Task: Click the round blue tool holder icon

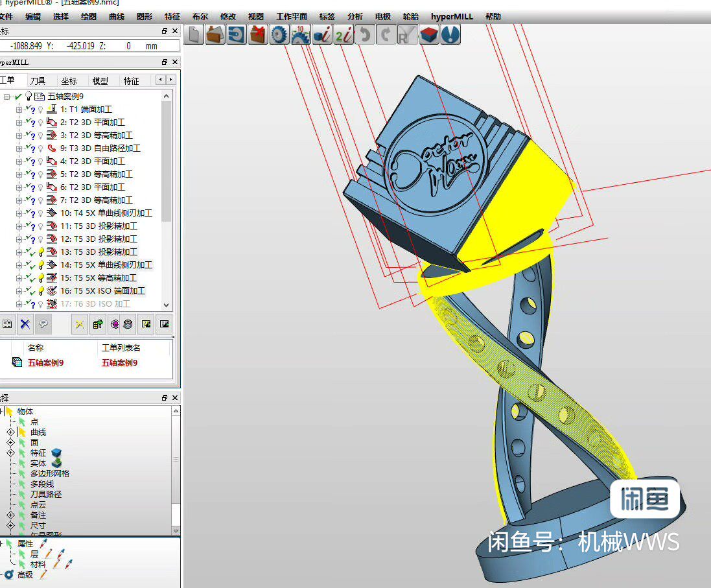Action: 450,35
